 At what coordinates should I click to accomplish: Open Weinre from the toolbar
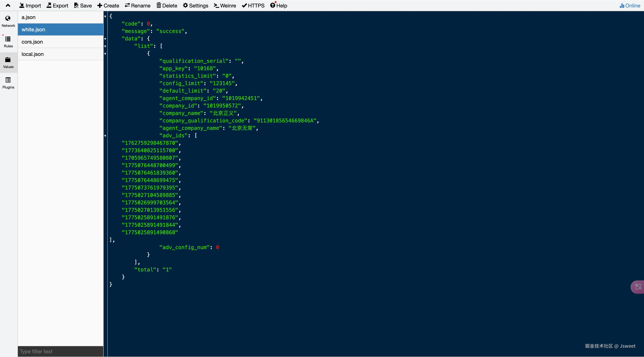coord(225,6)
